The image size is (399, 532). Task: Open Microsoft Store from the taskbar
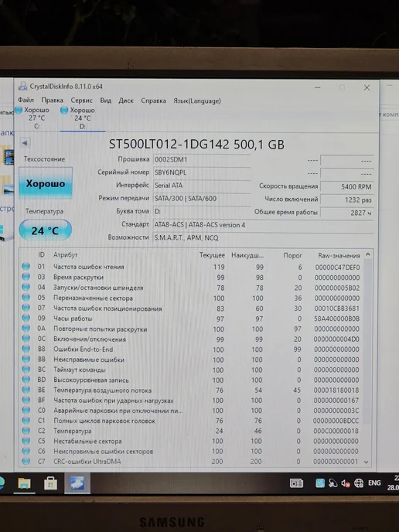click(50, 483)
